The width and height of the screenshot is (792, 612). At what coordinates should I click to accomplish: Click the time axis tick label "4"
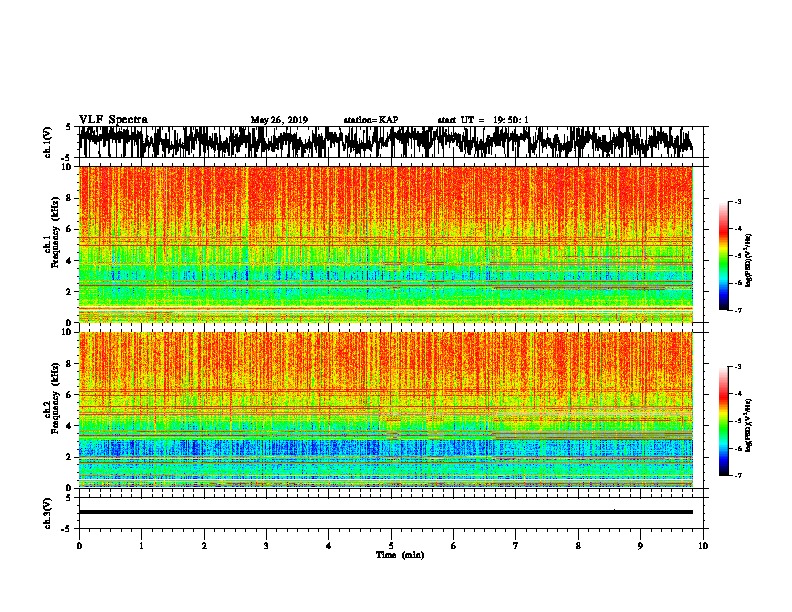(x=328, y=546)
